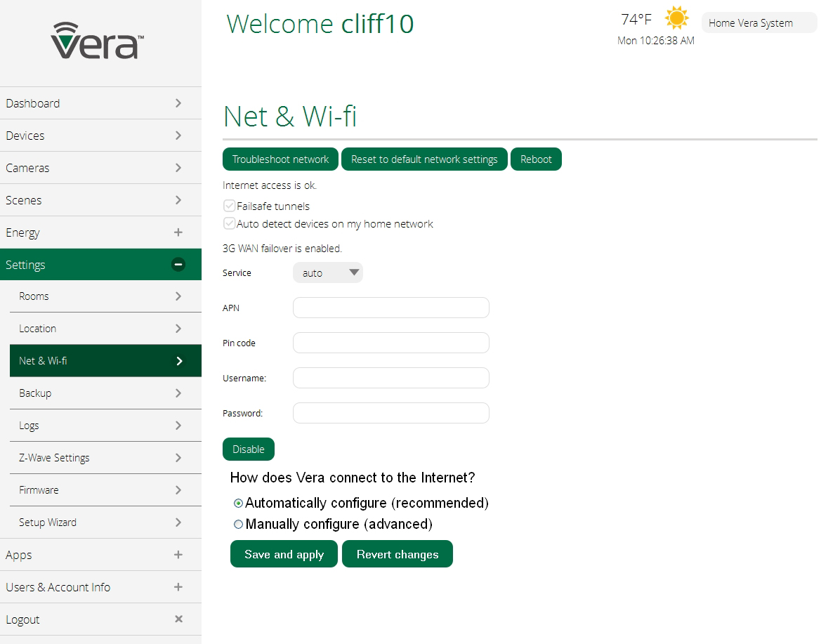Collapse Settings using the minus icon

178,265
